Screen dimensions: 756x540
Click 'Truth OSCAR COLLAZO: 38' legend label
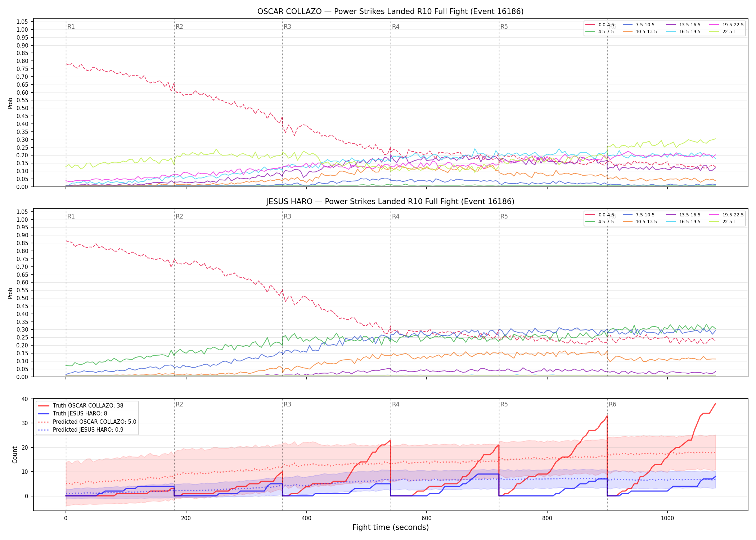pyautogui.click(x=88, y=406)
